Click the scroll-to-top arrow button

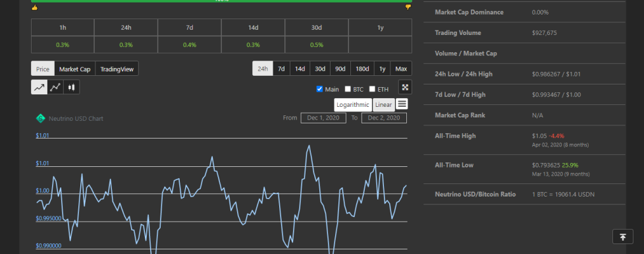[623, 237]
